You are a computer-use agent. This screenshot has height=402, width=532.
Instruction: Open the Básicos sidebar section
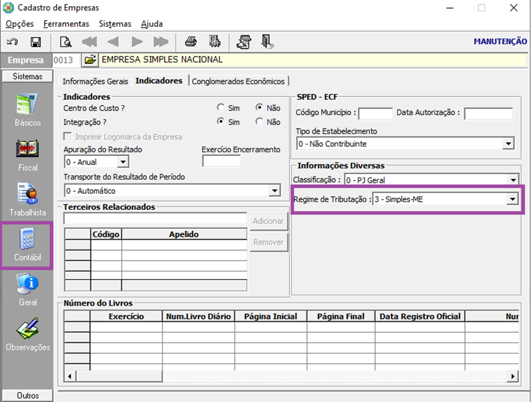tap(27, 110)
